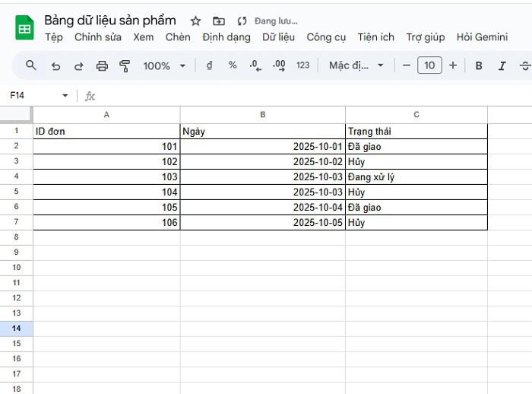Open the Google Sheets home icon

click(24, 28)
